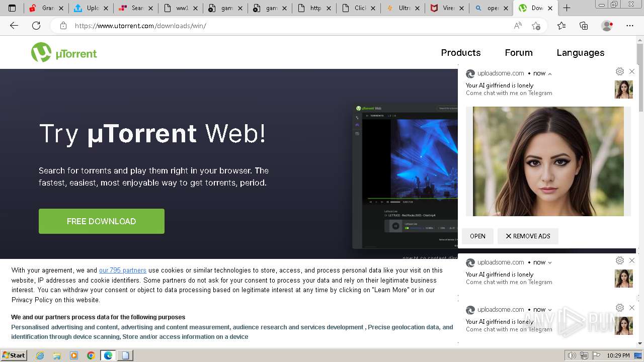
Task: Click the large AI girlfriend notification image
Action: tap(548, 161)
